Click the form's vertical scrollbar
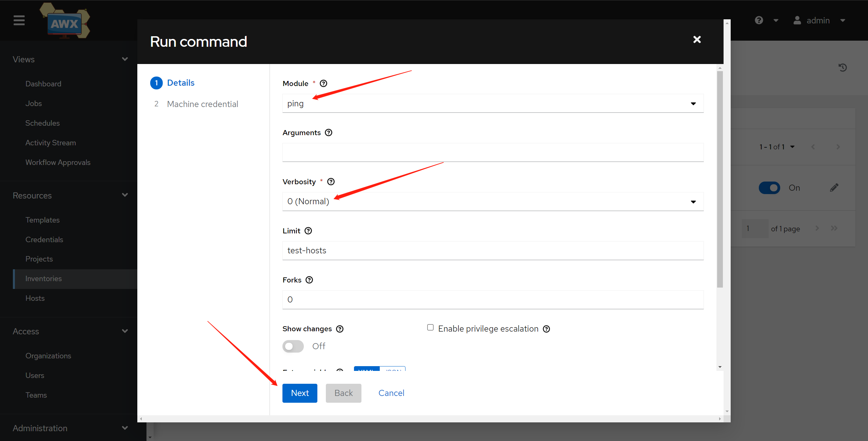Screen dimensions: 868x441 point(720,179)
